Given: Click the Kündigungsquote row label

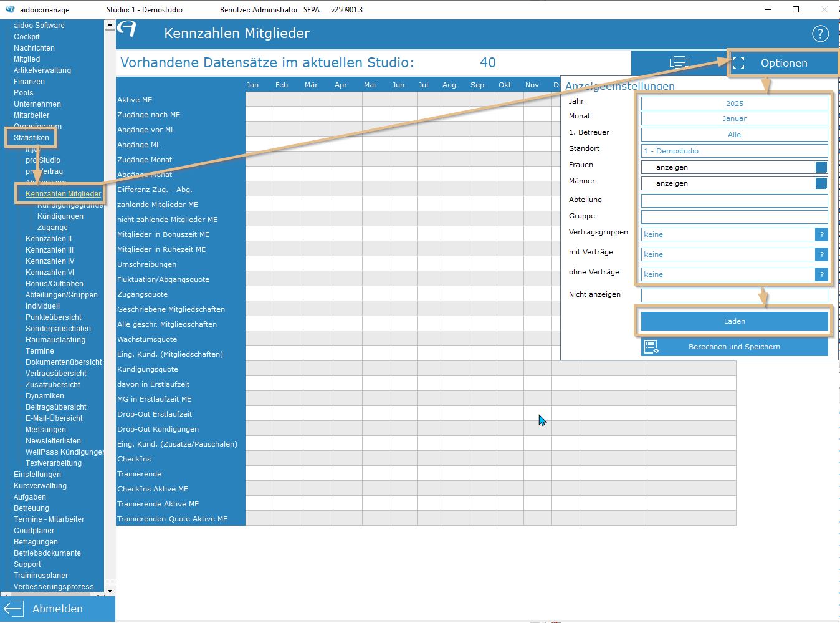Looking at the screenshot, I should pos(148,369).
